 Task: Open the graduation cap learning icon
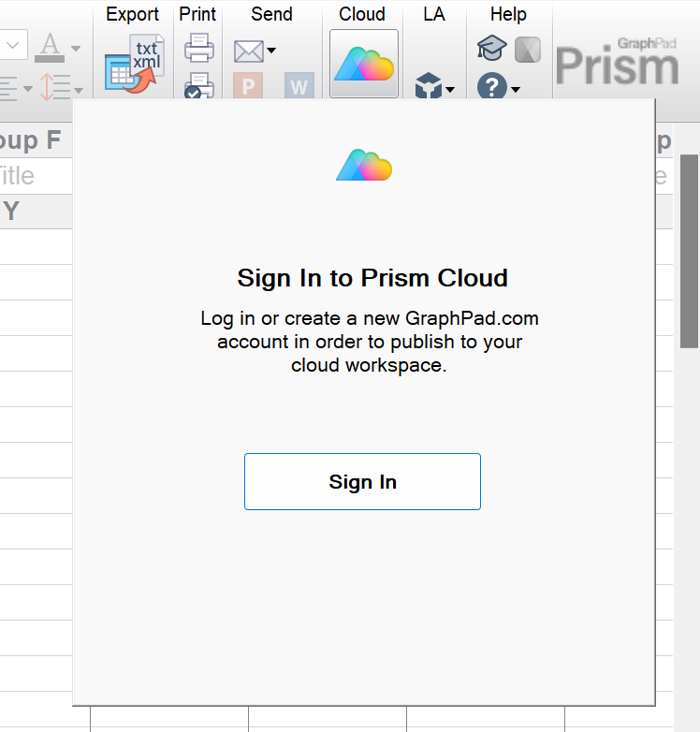491,49
